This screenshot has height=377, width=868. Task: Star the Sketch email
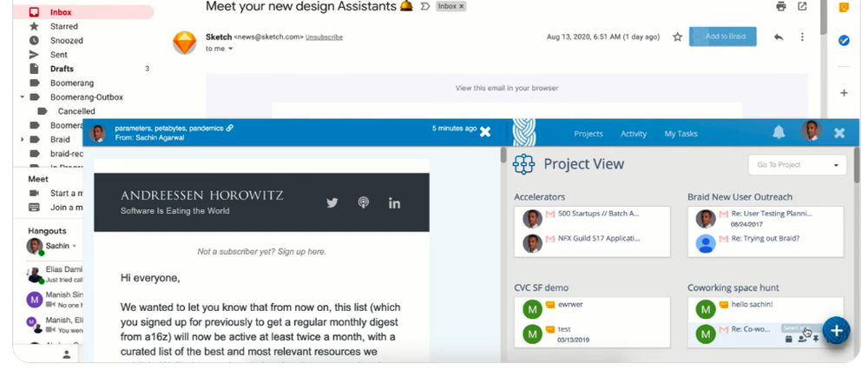pyautogui.click(x=677, y=37)
